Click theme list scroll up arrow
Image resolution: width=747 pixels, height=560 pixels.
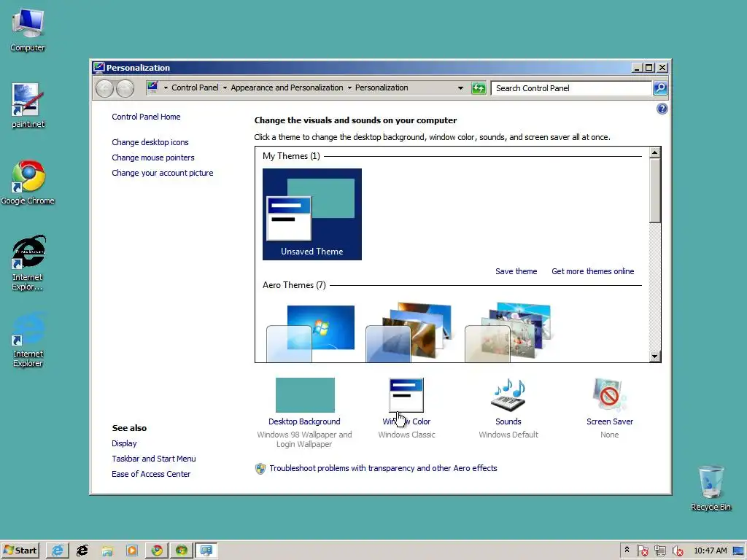point(654,152)
